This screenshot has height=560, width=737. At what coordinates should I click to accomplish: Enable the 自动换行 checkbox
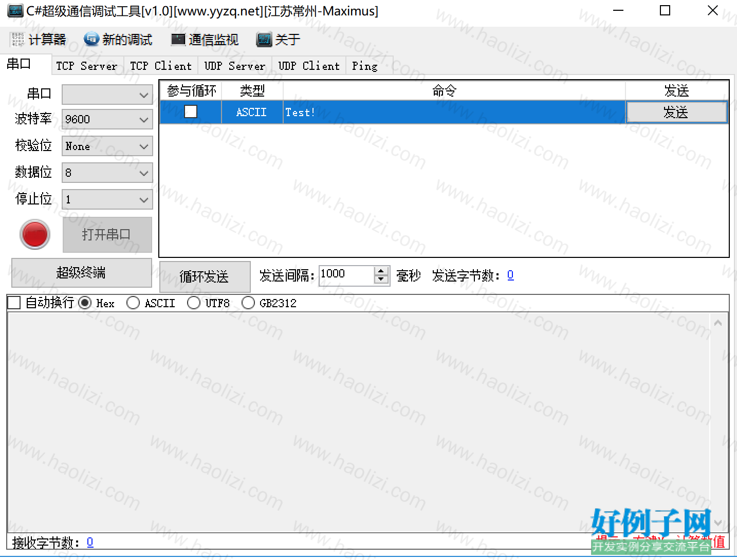14,303
